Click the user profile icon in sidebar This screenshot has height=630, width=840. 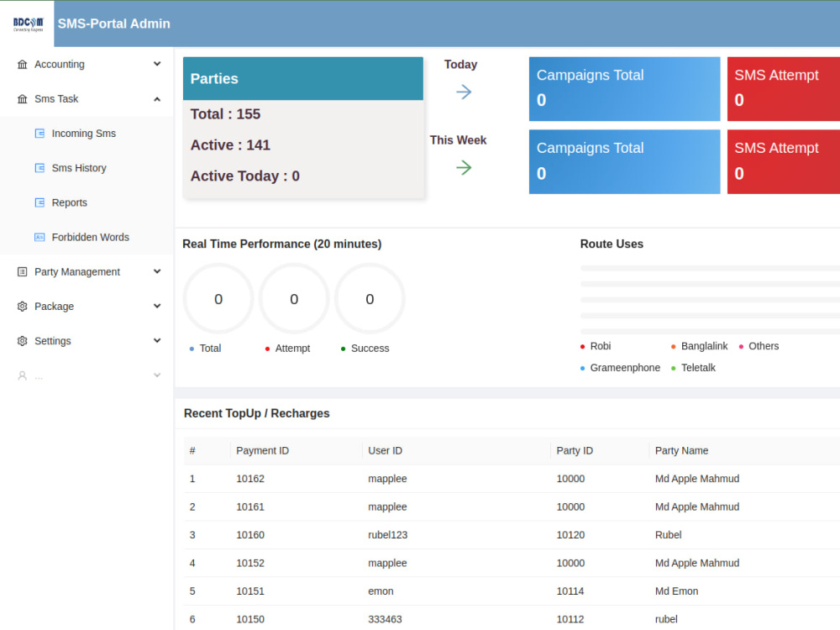(22, 375)
